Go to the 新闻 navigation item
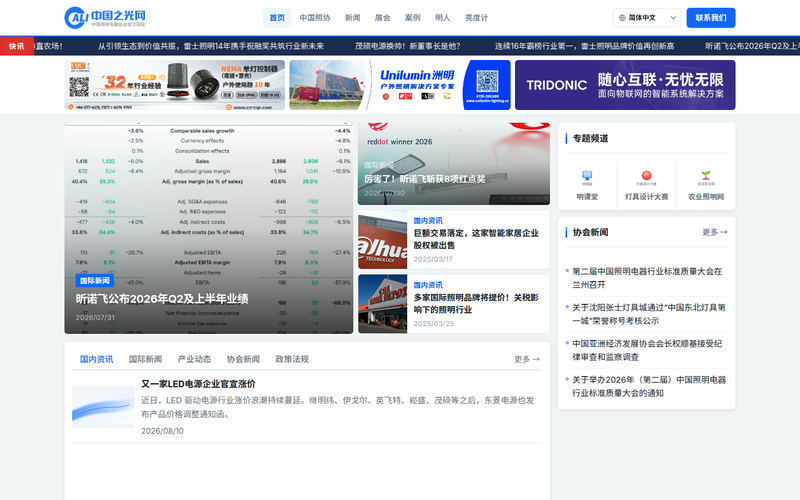This screenshot has height=500, width=800. 353,18
